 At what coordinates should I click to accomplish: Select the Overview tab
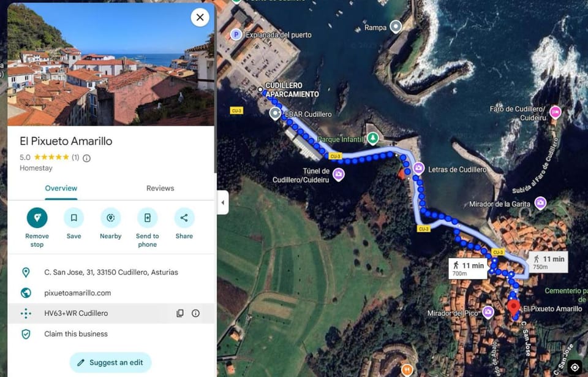[61, 188]
